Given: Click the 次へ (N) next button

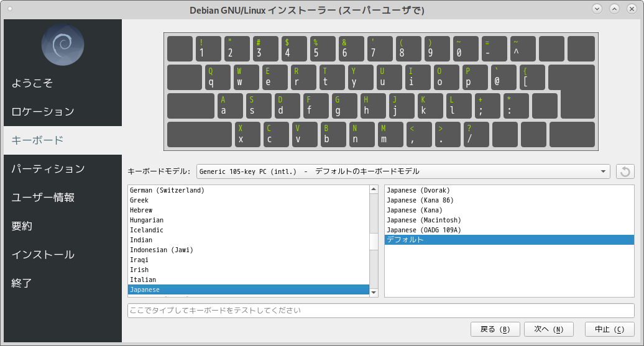Looking at the screenshot, I should [549, 329].
